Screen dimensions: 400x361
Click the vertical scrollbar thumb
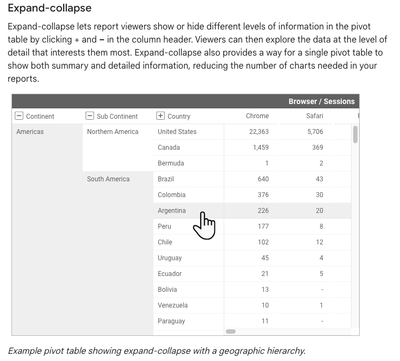tap(355, 134)
